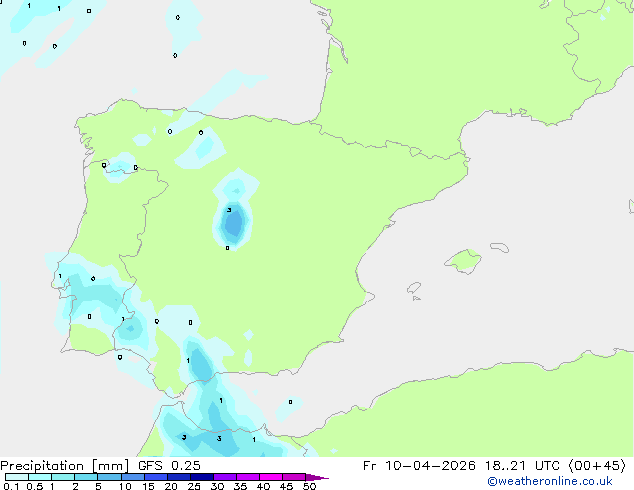This screenshot has height=490, width=634.
Task: Click the legend swatch between 45 and 50
Action: (294, 477)
